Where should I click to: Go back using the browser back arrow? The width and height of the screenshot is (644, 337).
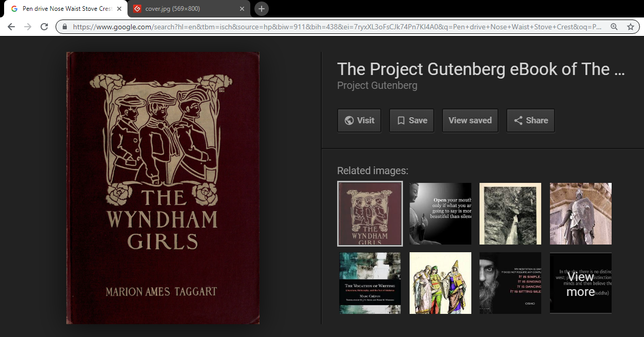pyautogui.click(x=11, y=27)
